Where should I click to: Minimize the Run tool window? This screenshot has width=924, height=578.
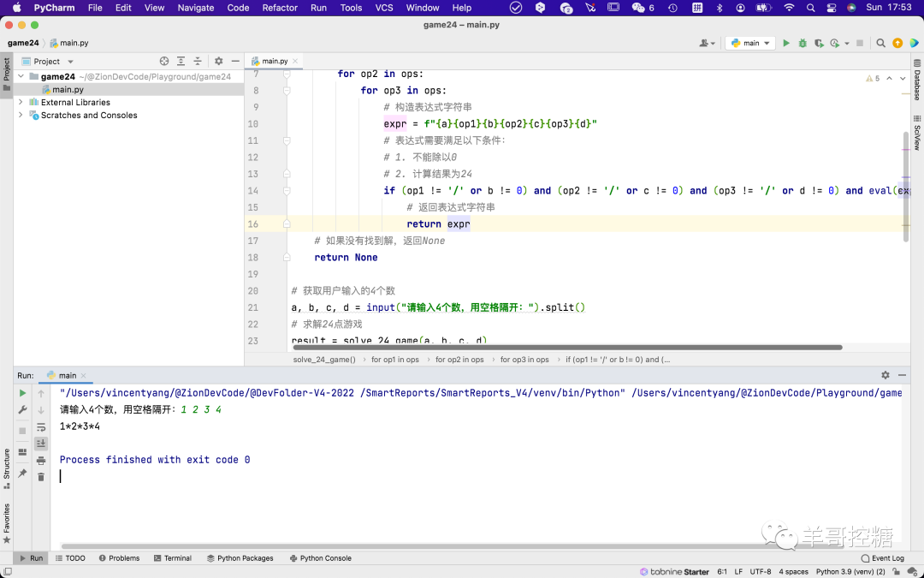point(902,375)
